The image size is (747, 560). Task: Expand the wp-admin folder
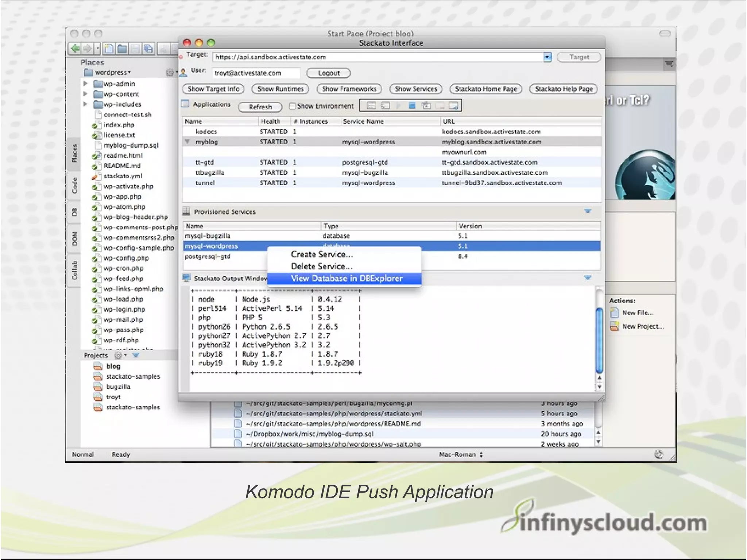[85, 84]
